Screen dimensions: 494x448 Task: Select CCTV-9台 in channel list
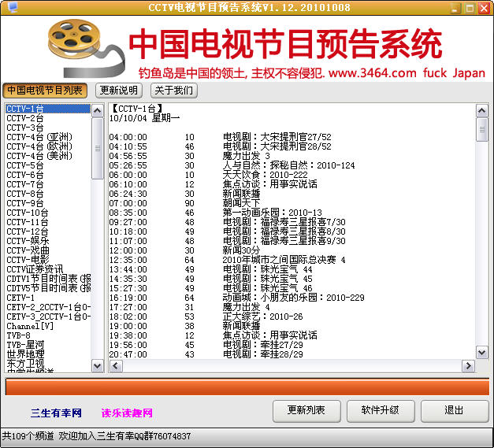point(48,203)
